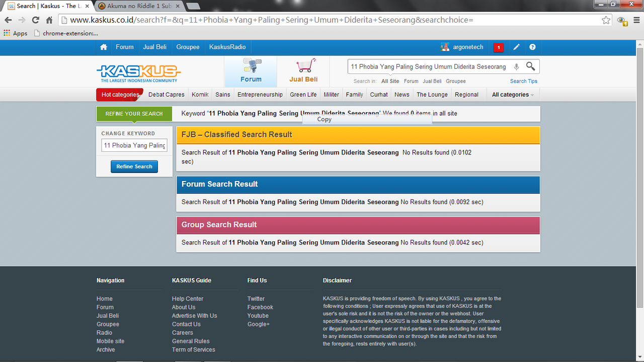The width and height of the screenshot is (644, 362).
Task: Select the Jual Beli shopping cart icon
Action: pos(303,71)
